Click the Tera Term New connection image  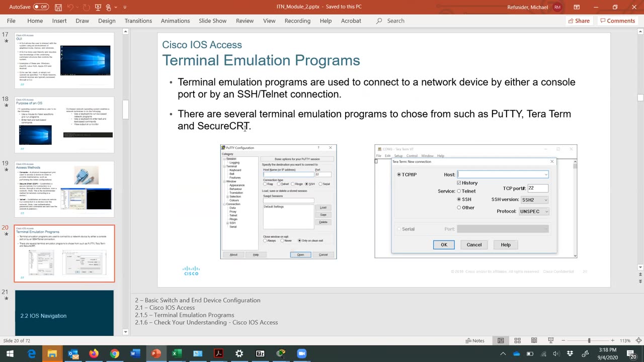tap(475, 201)
